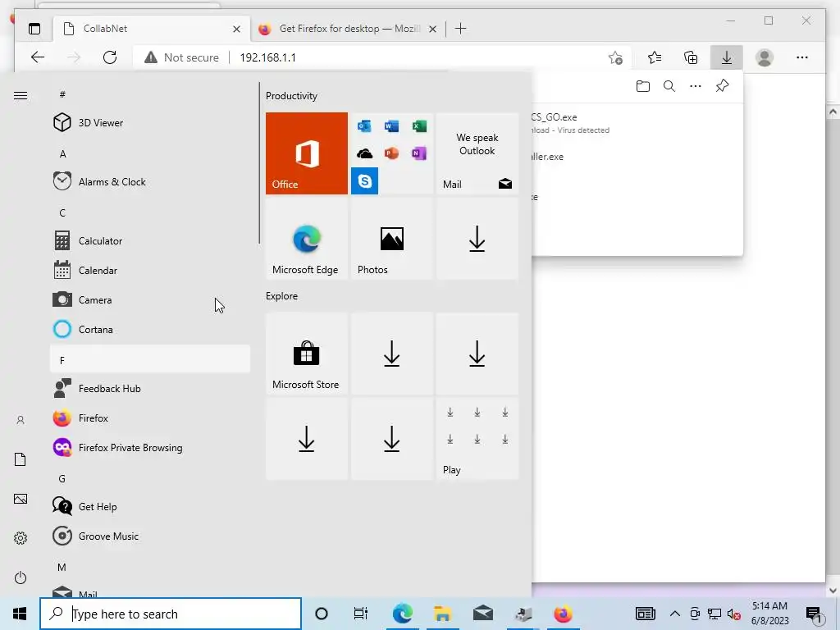The height and width of the screenshot is (630, 840).
Task: Jump to letter F section header
Action: (x=150, y=359)
